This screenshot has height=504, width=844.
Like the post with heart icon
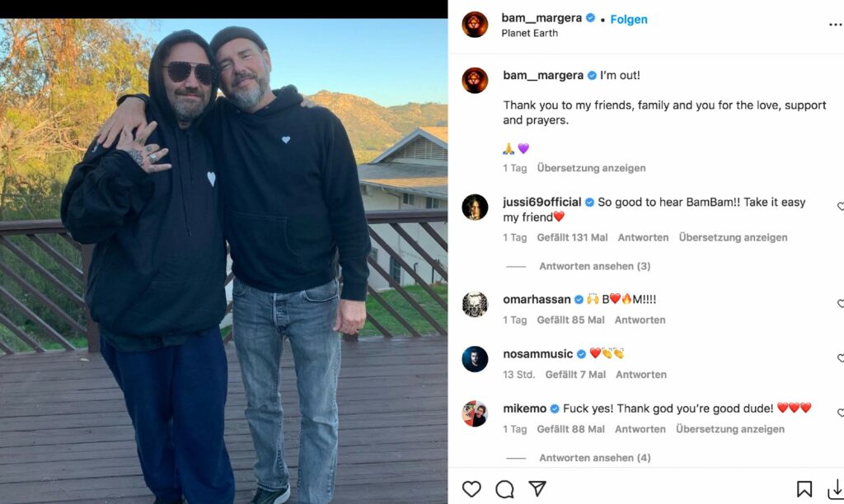tap(471, 489)
